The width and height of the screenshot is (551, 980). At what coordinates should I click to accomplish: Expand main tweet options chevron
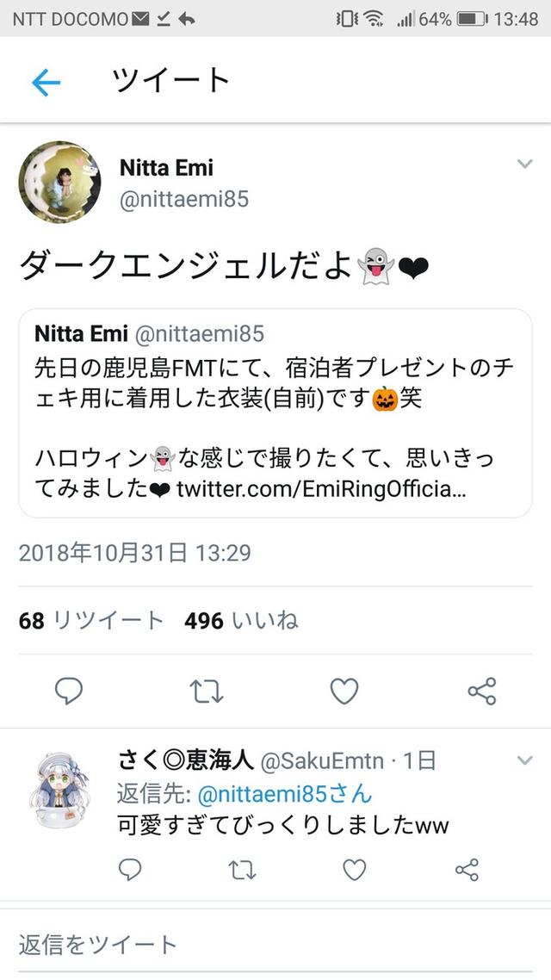tap(524, 164)
